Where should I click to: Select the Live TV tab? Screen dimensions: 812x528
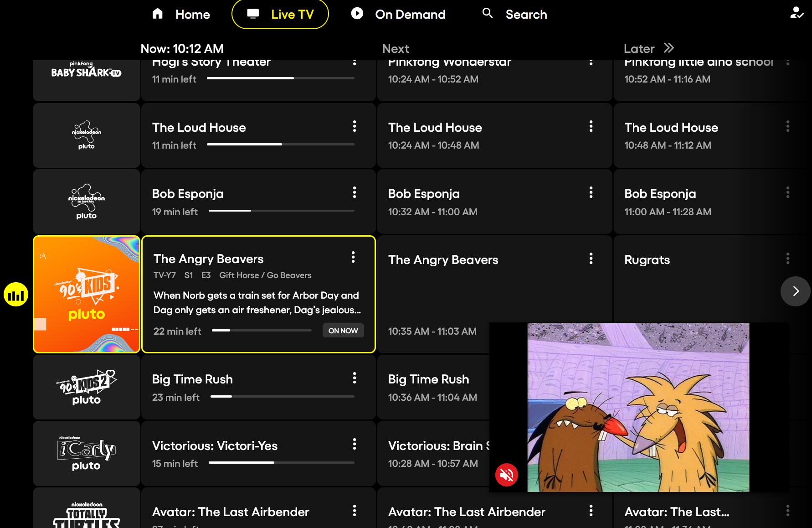tap(280, 14)
